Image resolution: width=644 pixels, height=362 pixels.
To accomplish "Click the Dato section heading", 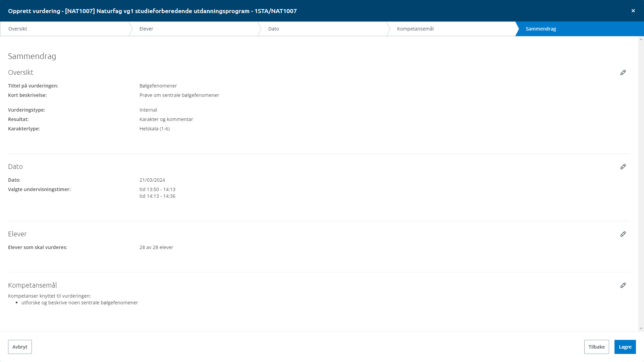I will coord(15,167).
